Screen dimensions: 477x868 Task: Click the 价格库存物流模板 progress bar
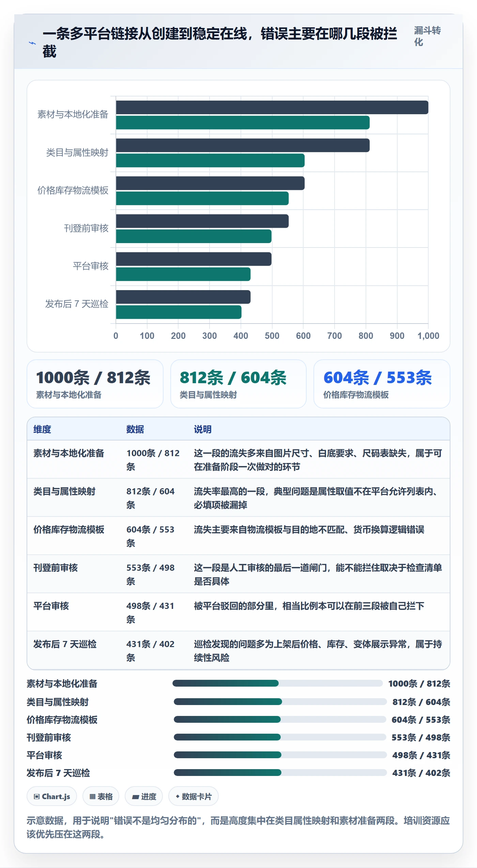[280, 719]
